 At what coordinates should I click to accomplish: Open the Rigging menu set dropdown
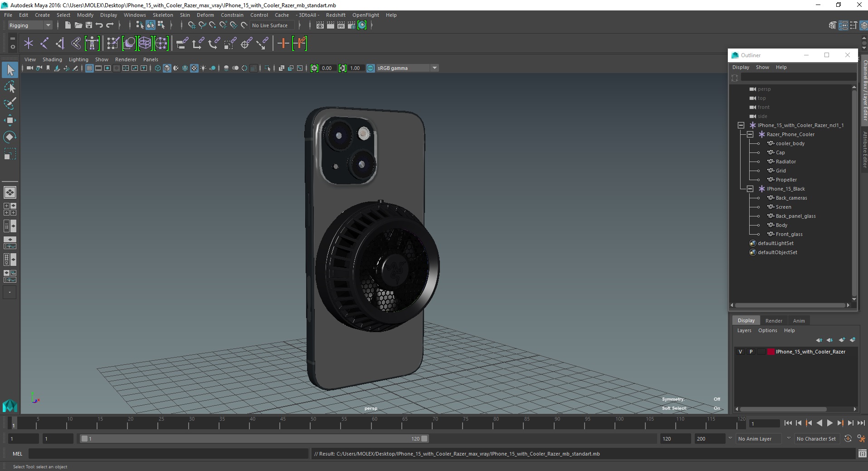pos(30,25)
